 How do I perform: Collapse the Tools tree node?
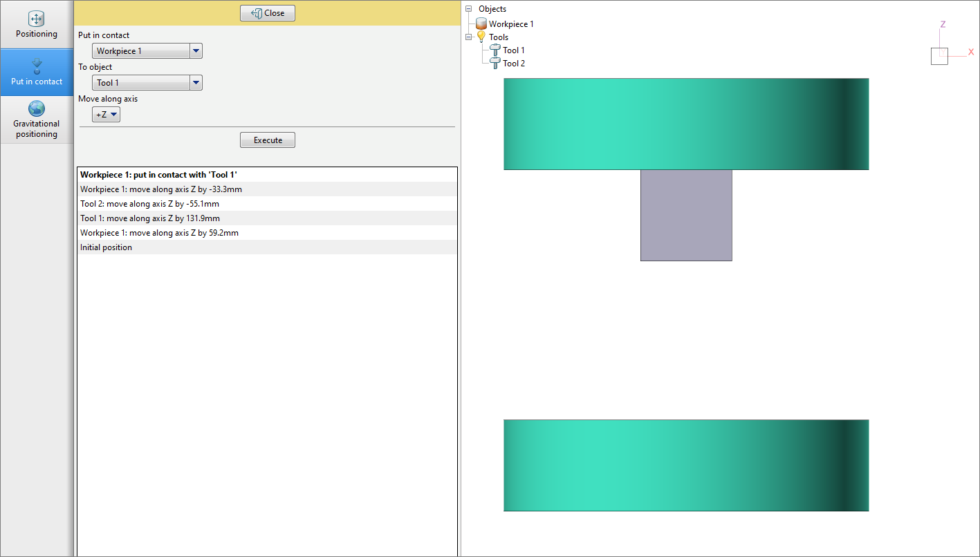tap(469, 37)
